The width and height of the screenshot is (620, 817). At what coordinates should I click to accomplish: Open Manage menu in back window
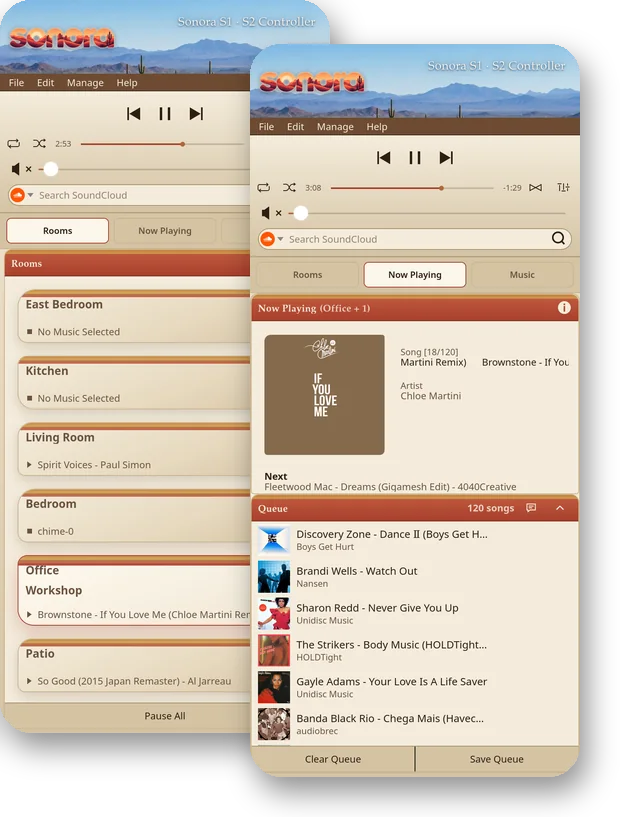coord(85,82)
